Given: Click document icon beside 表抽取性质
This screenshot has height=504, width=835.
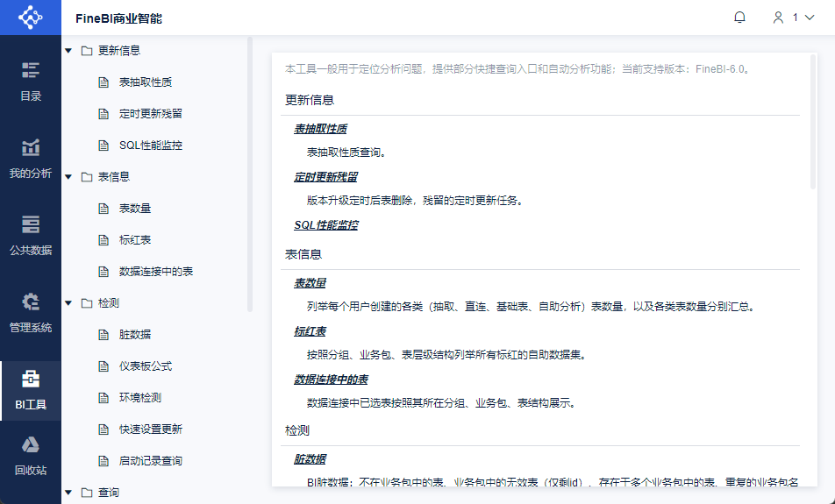Looking at the screenshot, I should tap(103, 82).
